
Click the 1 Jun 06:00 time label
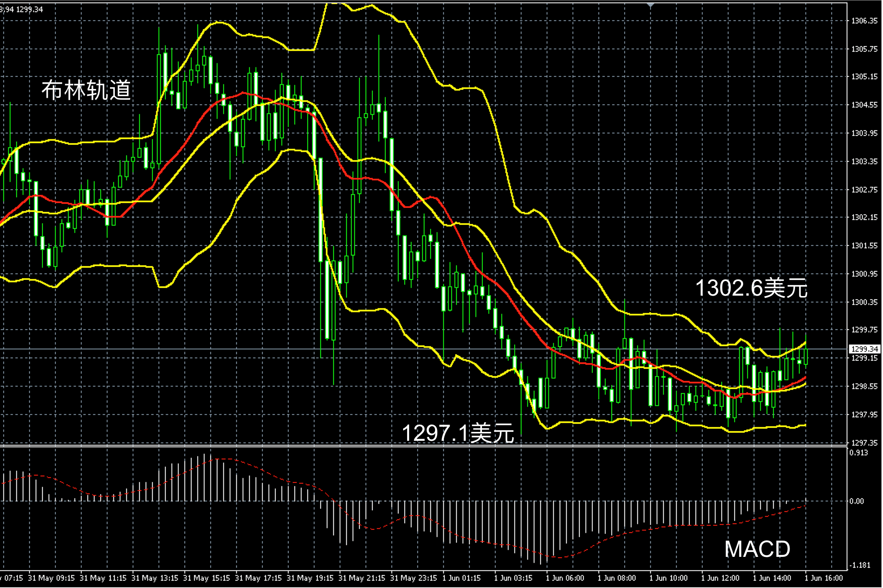(x=565, y=578)
